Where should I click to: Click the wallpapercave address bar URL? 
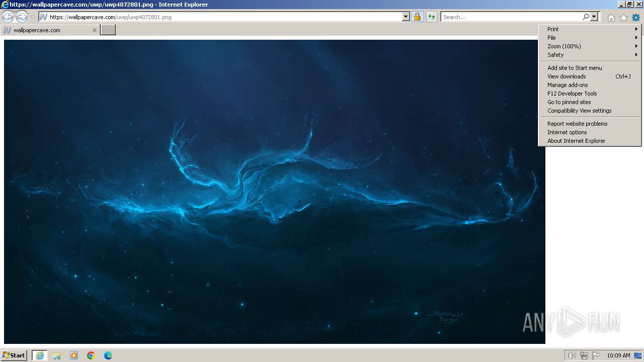tap(110, 17)
